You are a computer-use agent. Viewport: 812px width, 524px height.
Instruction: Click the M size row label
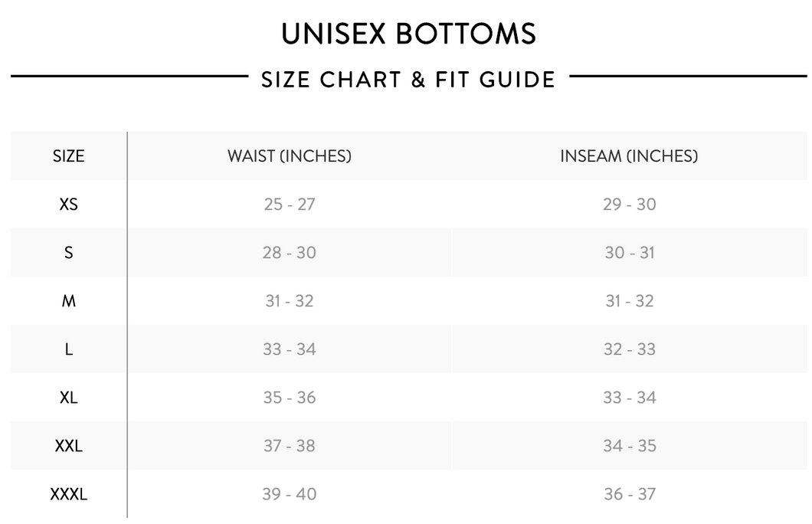pos(68,301)
